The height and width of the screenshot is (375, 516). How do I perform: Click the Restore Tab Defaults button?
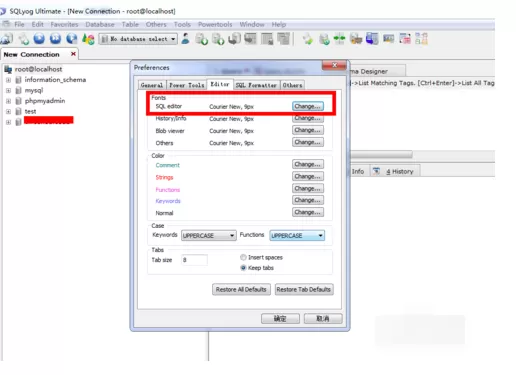304,289
